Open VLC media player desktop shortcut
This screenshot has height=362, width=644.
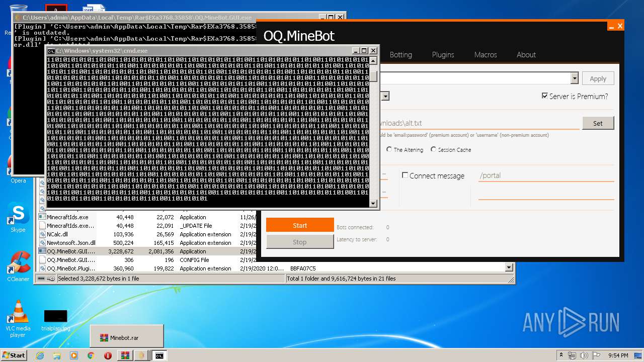(18, 319)
